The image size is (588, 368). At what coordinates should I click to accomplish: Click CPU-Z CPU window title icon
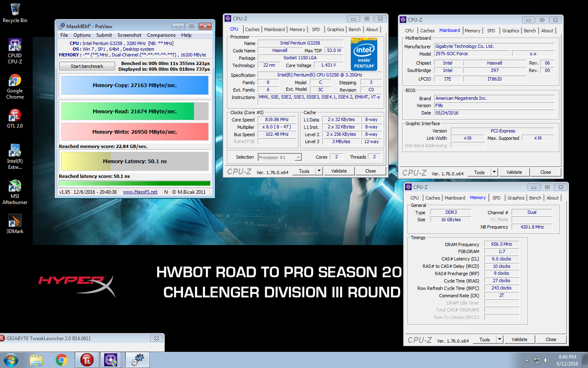tap(228, 18)
